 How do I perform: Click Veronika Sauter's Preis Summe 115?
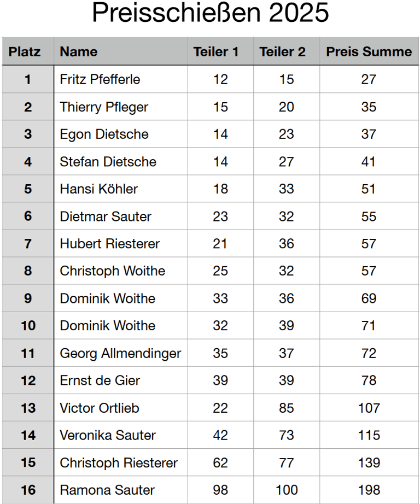[x=369, y=435]
